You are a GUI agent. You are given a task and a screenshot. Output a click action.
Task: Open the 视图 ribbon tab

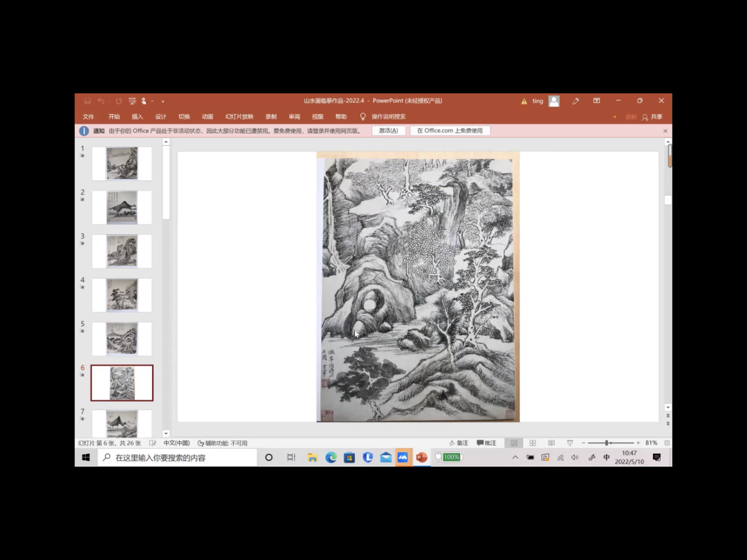coord(317,117)
